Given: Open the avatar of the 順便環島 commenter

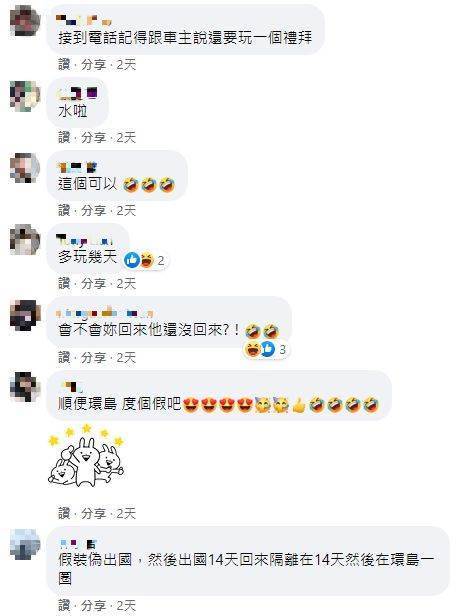Looking at the screenshot, I should [x=25, y=387].
